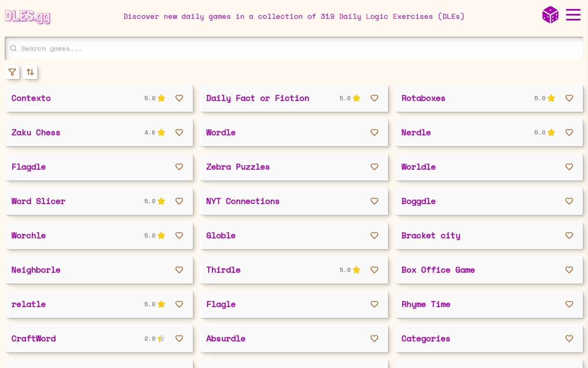Open the Daily Fact or Fiction game
This screenshot has width=588, height=368.
click(258, 98)
